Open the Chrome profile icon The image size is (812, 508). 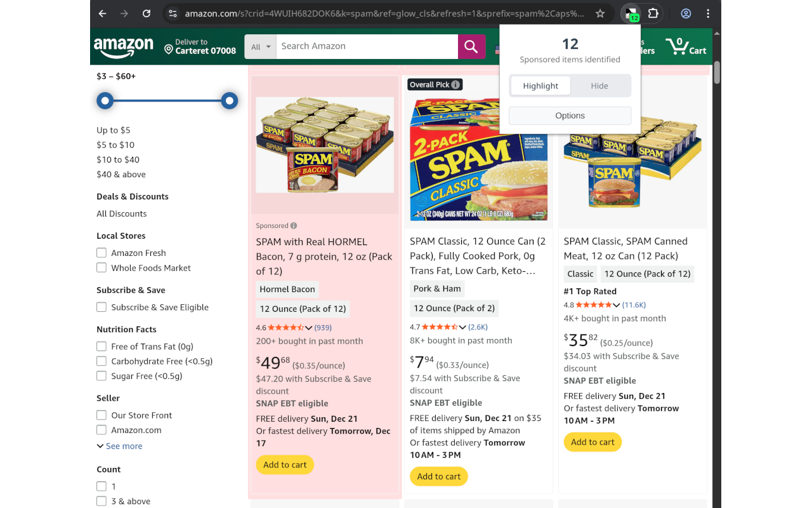[686, 13]
